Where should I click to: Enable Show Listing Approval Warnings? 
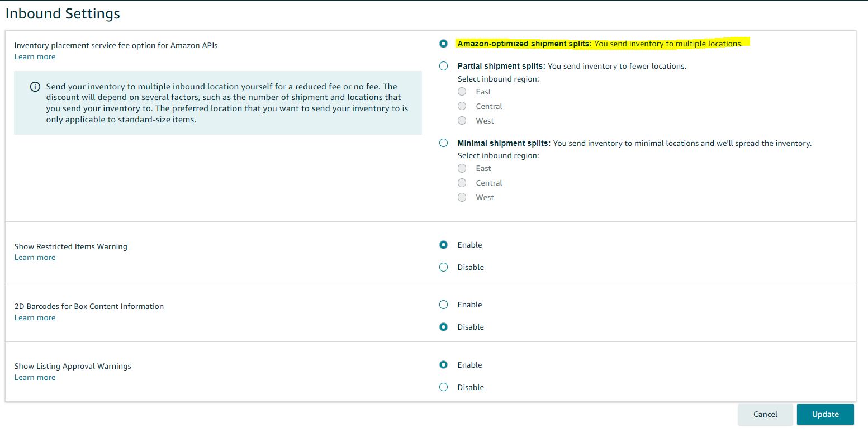pos(443,365)
